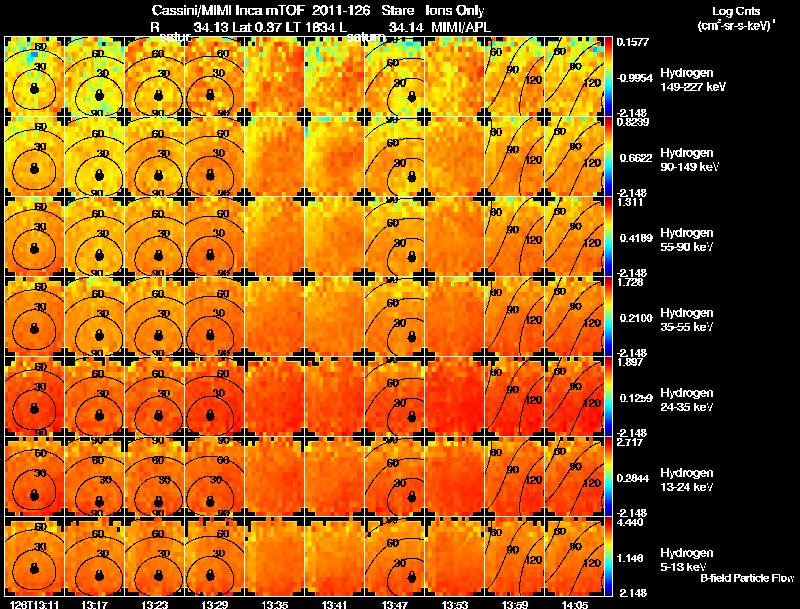
Task: Click the 13:59 time label on bottom axis
Action: 514,605
